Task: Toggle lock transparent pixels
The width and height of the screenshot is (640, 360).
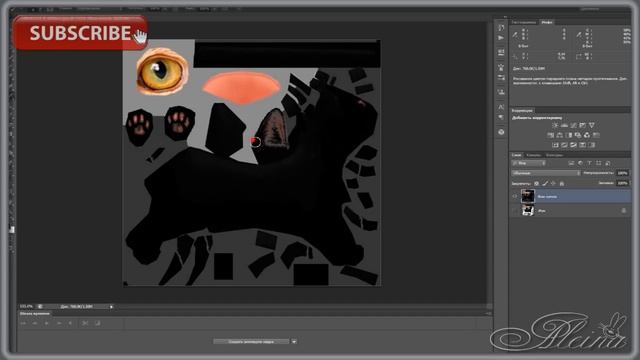Action: (536, 183)
